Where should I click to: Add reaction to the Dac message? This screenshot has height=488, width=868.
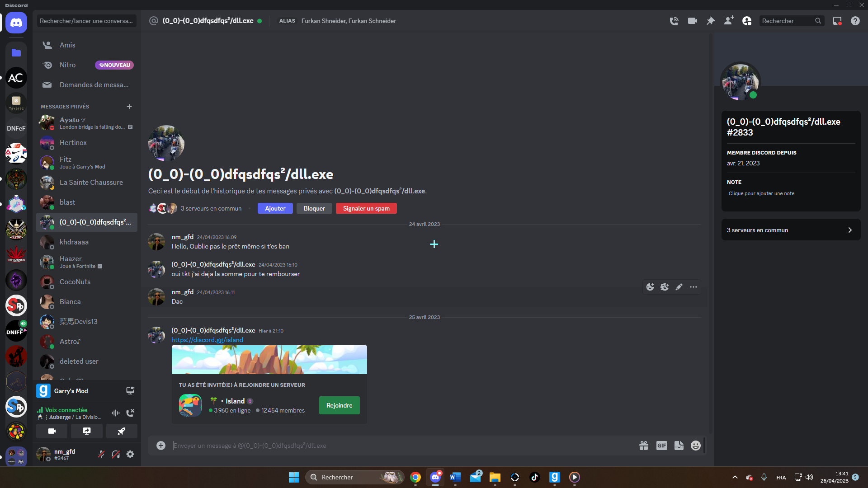click(650, 287)
